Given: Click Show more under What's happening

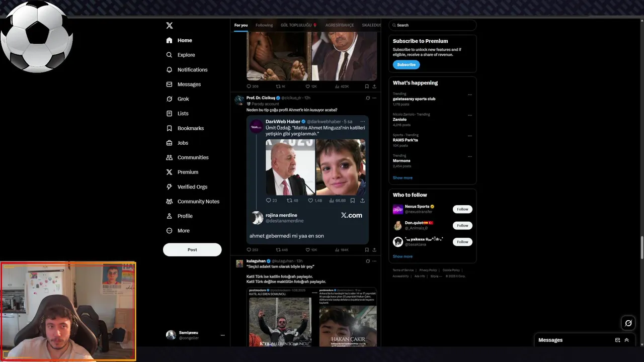Looking at the screenshot, I should (x=403, y=178).
